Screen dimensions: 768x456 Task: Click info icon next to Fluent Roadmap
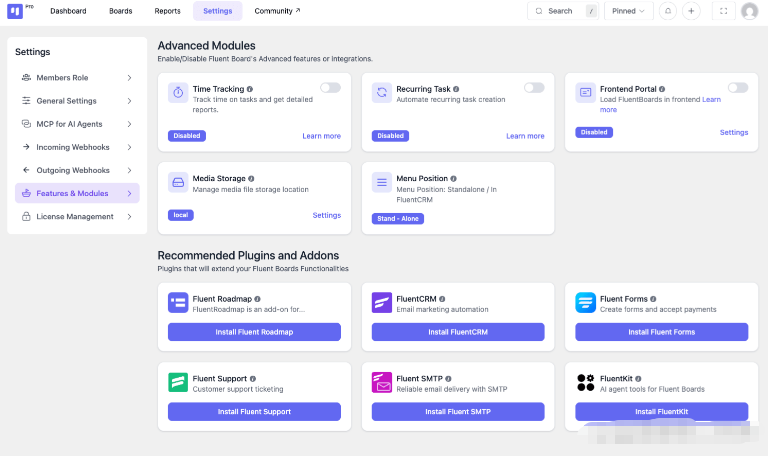(x=258, y=299)
